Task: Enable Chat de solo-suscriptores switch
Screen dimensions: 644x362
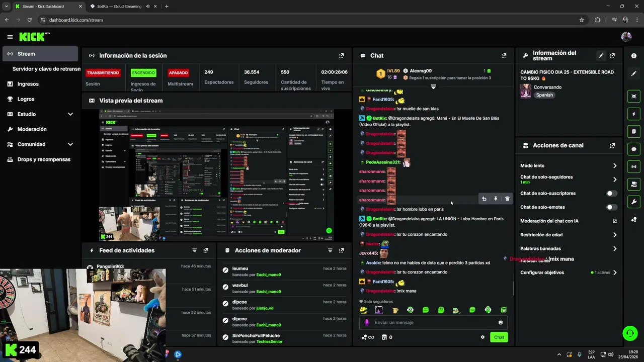Action: click(x=611, y=194)
